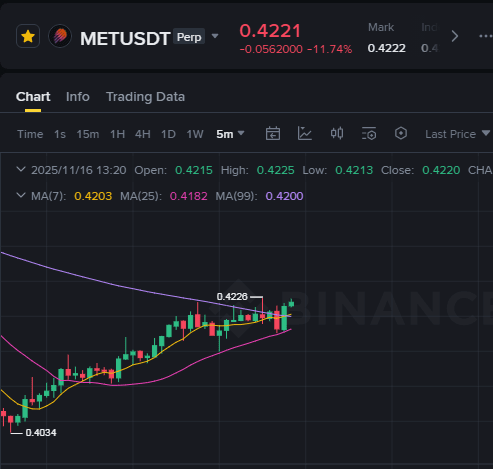493x469 pixels.
Task: Click the MA(25) value 0.4182
Action: [188, 196]
